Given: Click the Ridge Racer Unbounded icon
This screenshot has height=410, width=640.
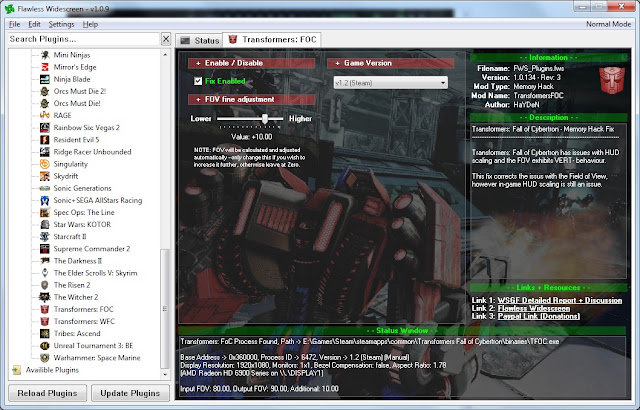Looking at the screenshot, I should (x=45, y=152).
